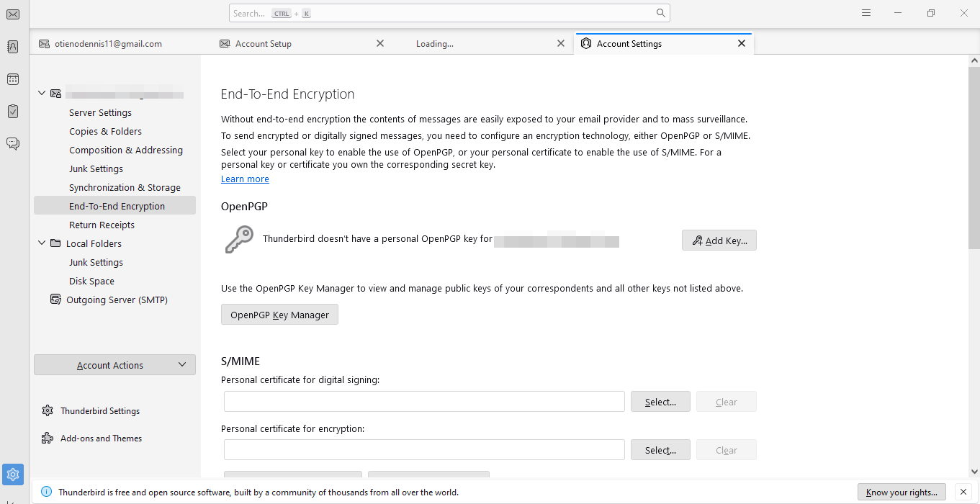Screen dimensions: 980x504
Task: Click the Add-ons and Themes puzzle icon
Action: coord(48,438)
